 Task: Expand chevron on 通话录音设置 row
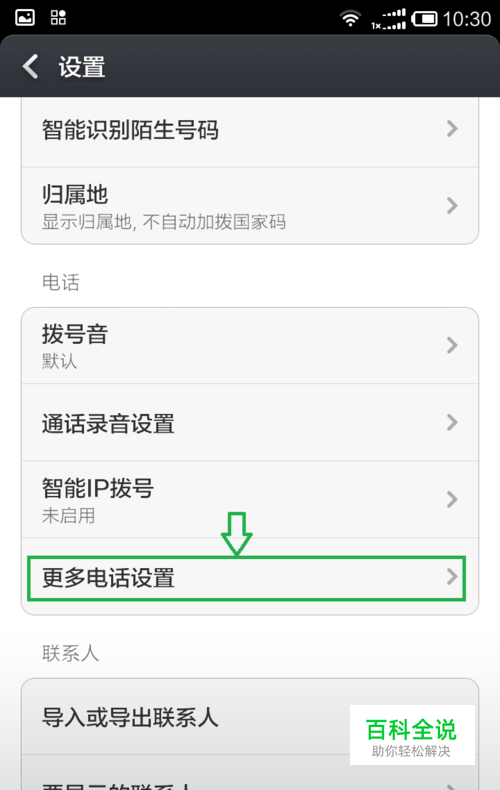[x=452, y=422]
